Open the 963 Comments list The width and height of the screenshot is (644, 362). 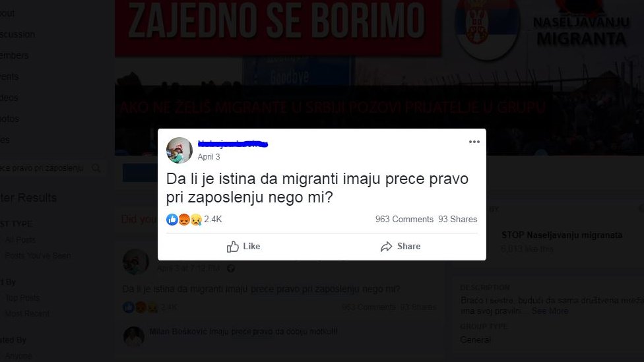(404, 219)
